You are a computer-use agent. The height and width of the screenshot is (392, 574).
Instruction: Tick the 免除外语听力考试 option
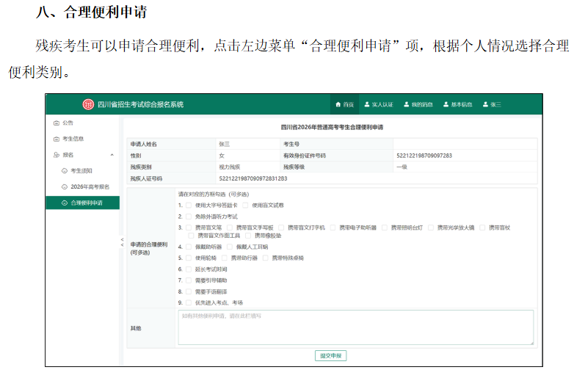coord(189,217)
